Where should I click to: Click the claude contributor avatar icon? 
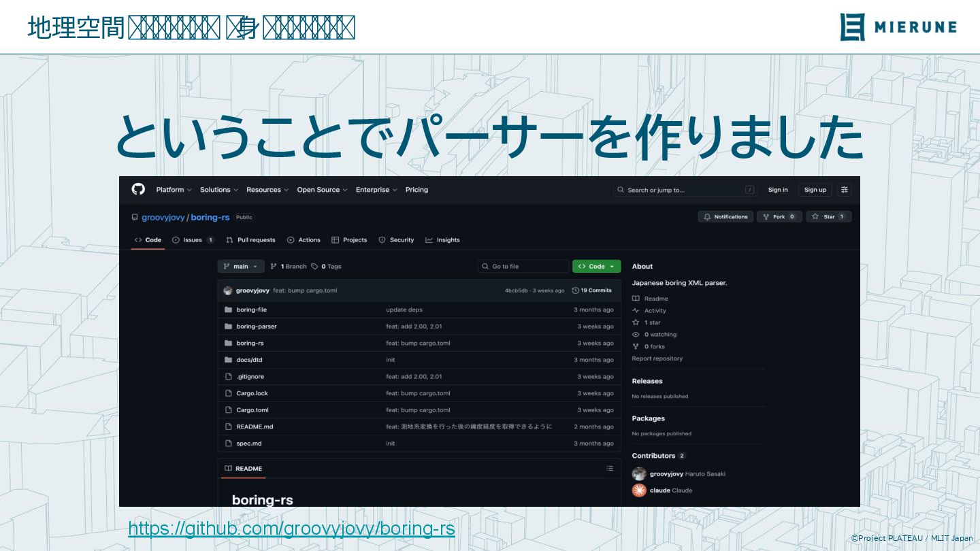[x=639, y=490]
